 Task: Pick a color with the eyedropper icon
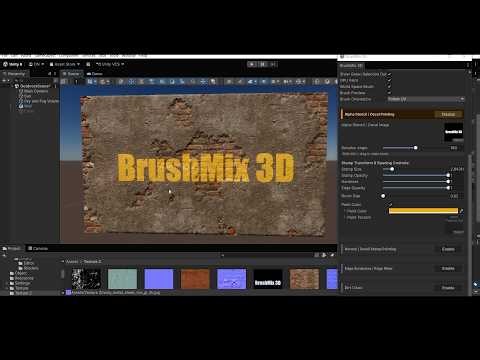(461, 211)
